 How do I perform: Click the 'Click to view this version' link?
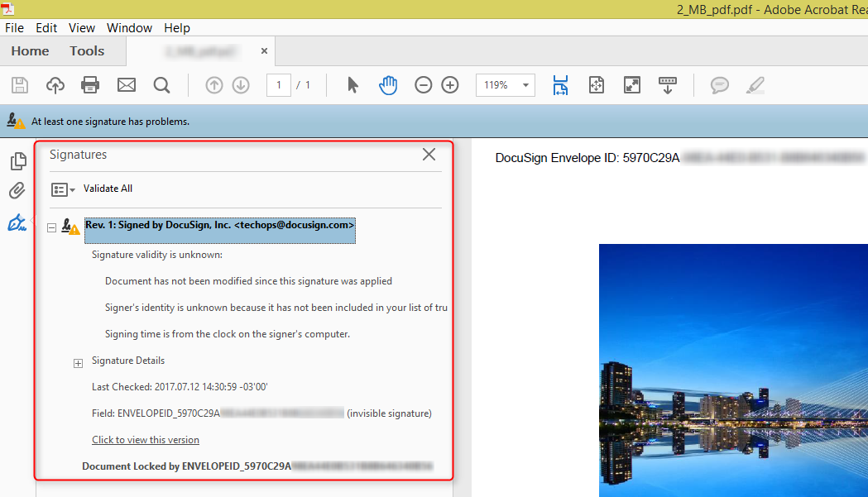(x=146, y=440)
